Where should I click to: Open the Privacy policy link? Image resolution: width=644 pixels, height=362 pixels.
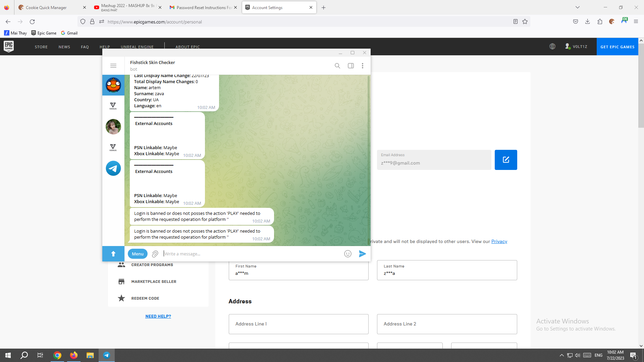coord(499,241)
